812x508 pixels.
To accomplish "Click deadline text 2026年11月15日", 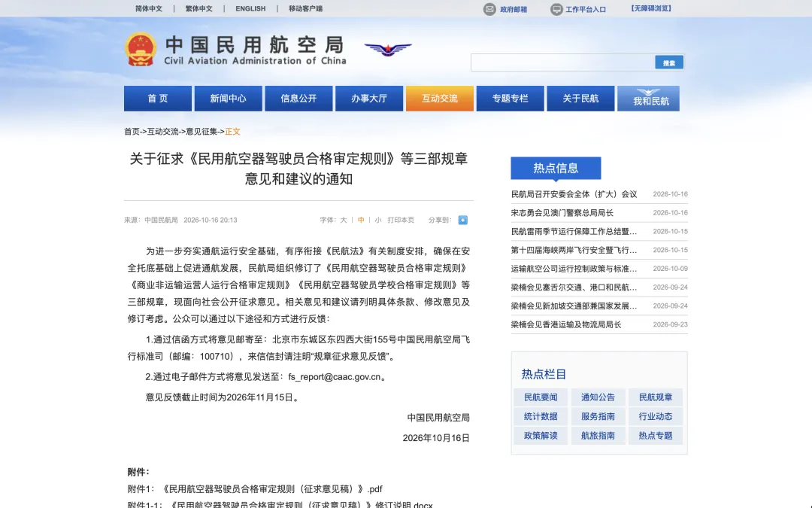I will (259, 397).
